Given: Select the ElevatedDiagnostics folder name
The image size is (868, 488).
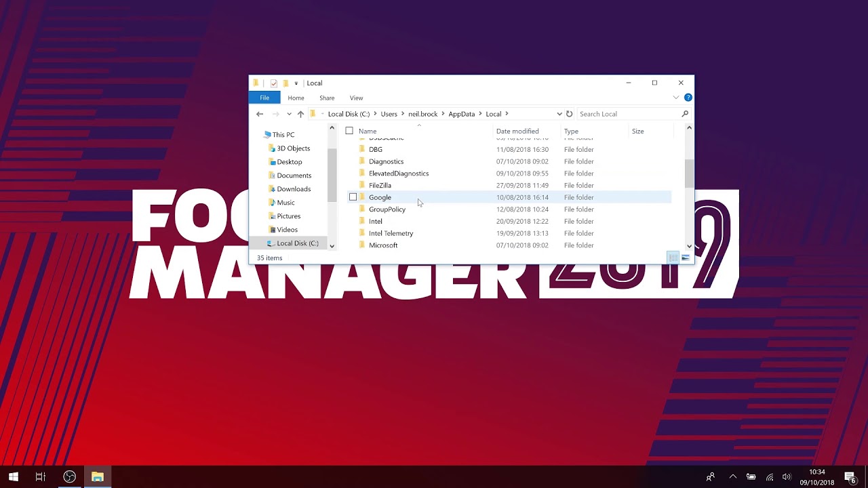Looking at the screenshot, I should [x=399, y=174].
